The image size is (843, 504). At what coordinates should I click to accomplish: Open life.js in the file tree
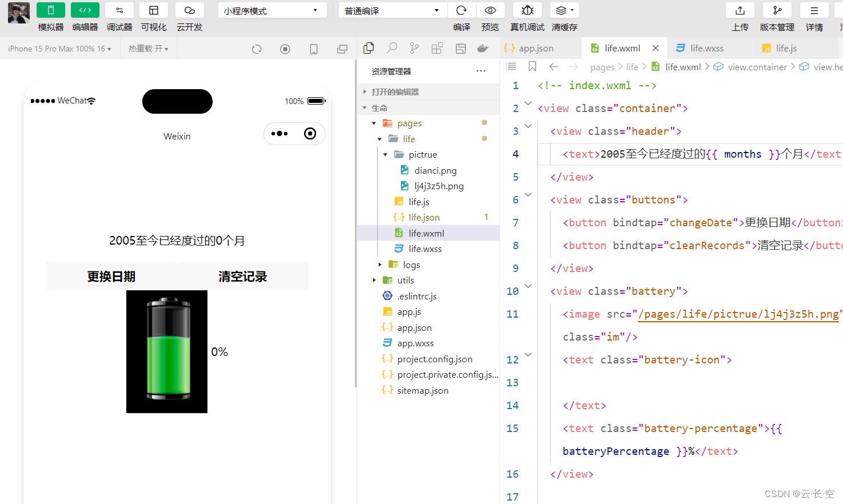(429, 202)
